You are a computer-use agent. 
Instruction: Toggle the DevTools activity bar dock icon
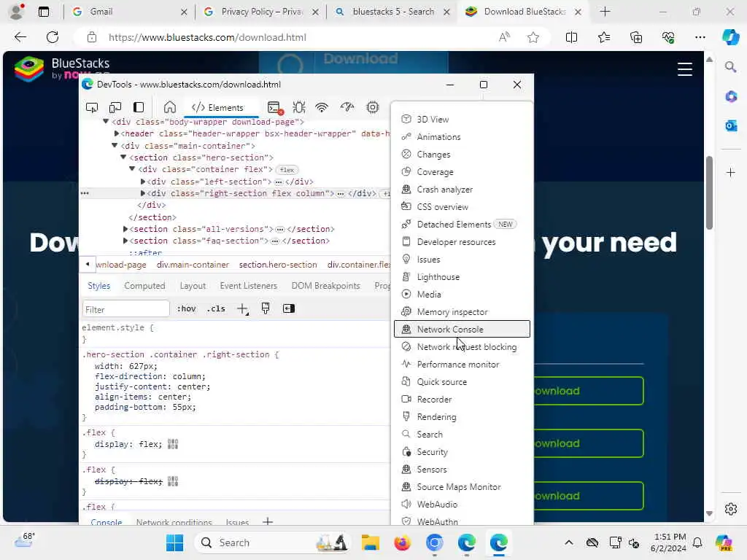(139, 108)
